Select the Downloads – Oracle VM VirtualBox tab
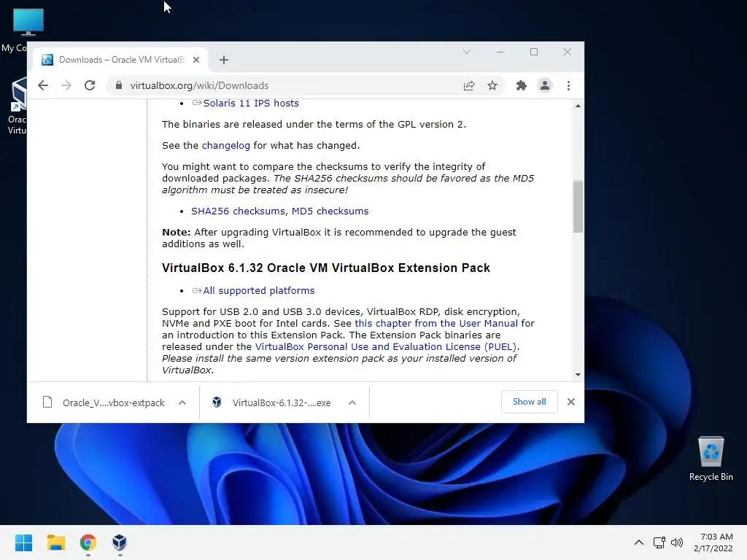This screenshot has height=560, width=747. [x=120, y=60]
